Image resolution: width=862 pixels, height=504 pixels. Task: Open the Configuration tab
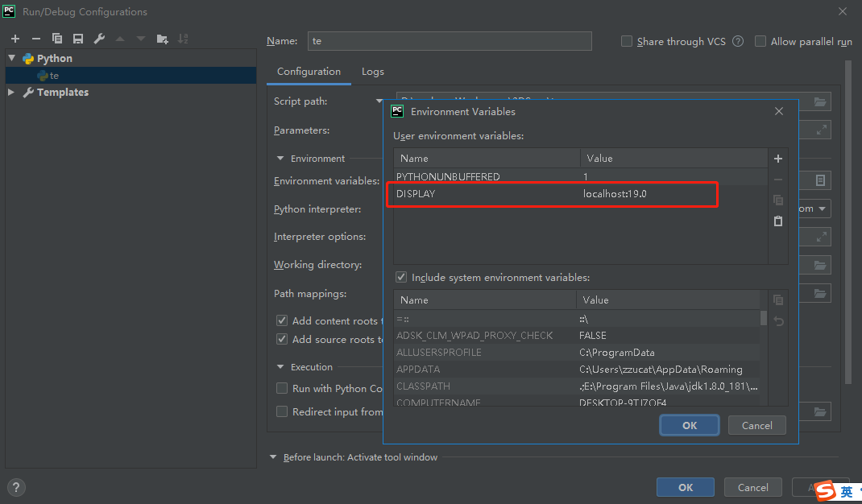coord(309,71)
